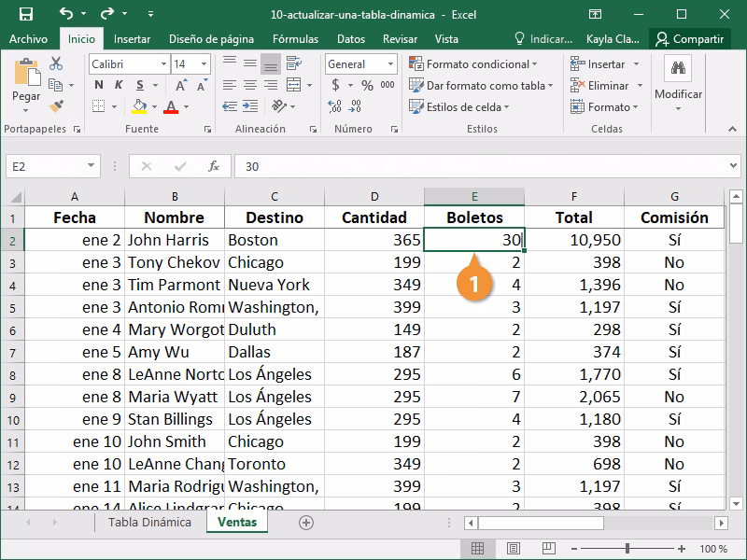The width and height of the screenshot is (747, 560).
Task: Toggle left text alignment
Action: [230, 85]
